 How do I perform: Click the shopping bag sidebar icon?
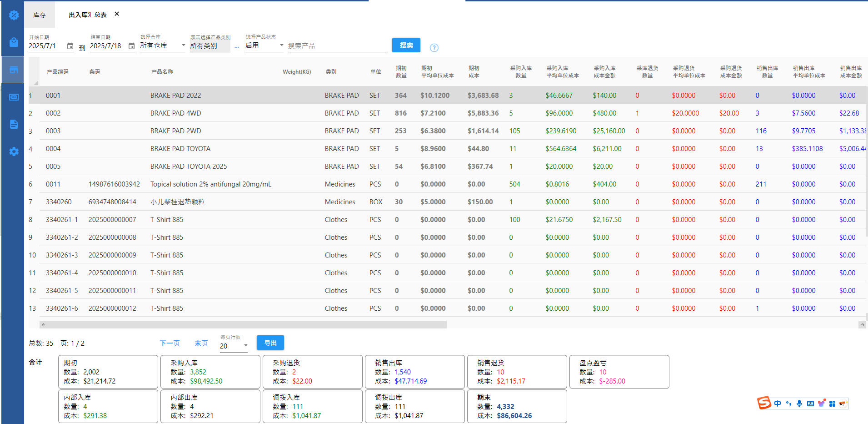coord(14,42)
